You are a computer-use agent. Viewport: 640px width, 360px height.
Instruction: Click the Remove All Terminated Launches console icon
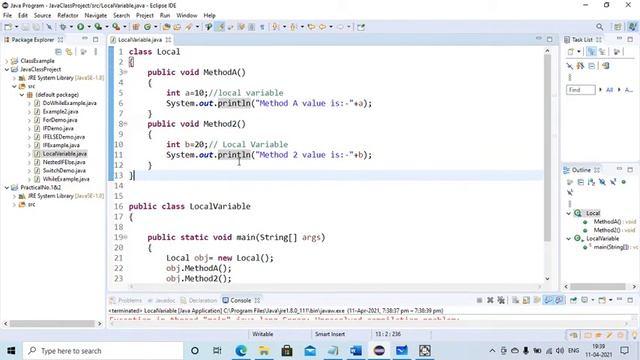click(x=501, y=300)
